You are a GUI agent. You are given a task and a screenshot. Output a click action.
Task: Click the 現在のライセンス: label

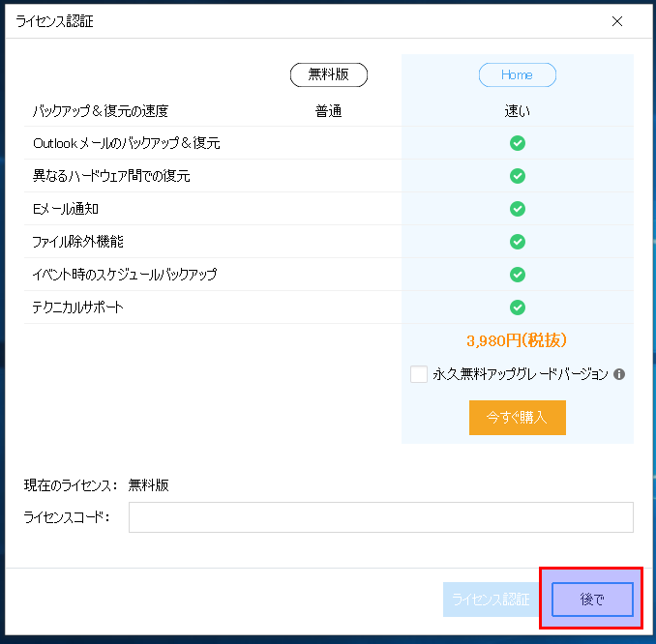(x=71, y=485)
